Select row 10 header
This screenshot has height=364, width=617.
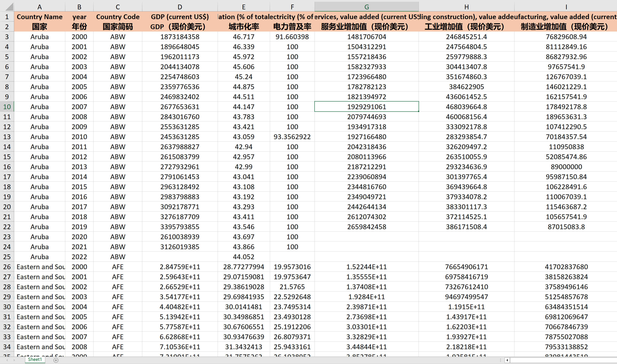[7, 107]
